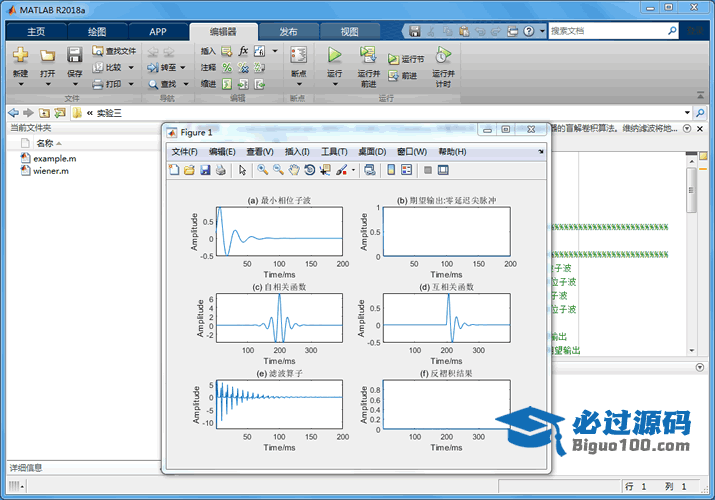The image size is (715, 500).
Task: Click the 运行并计时 (Run and Time) icon
Action: tap(443, 55)
